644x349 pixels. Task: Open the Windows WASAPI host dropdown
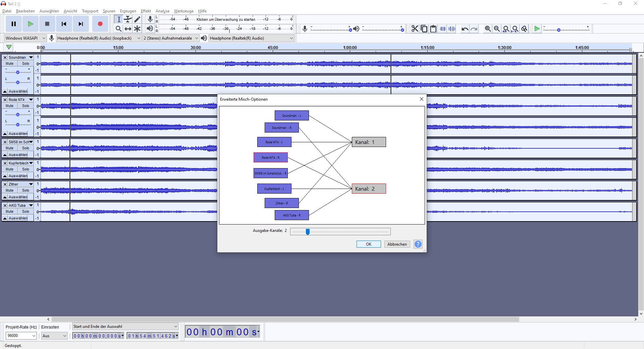[25, 38]
